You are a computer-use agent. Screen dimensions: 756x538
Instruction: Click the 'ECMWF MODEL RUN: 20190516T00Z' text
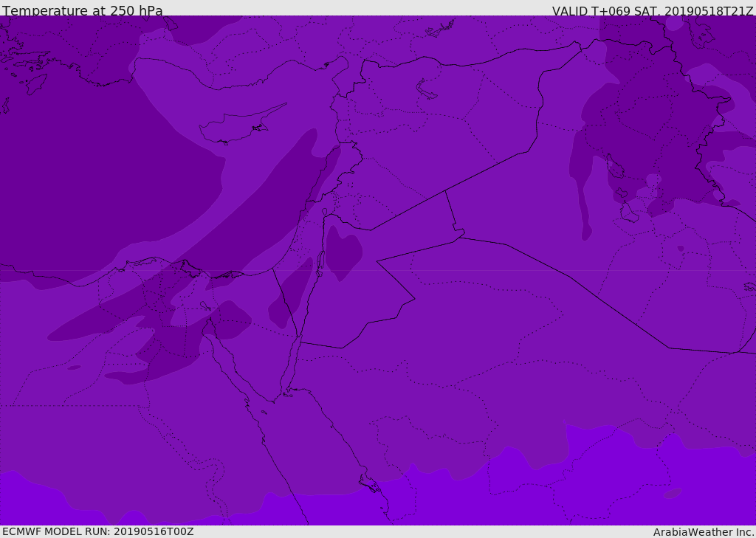point(98,531)
